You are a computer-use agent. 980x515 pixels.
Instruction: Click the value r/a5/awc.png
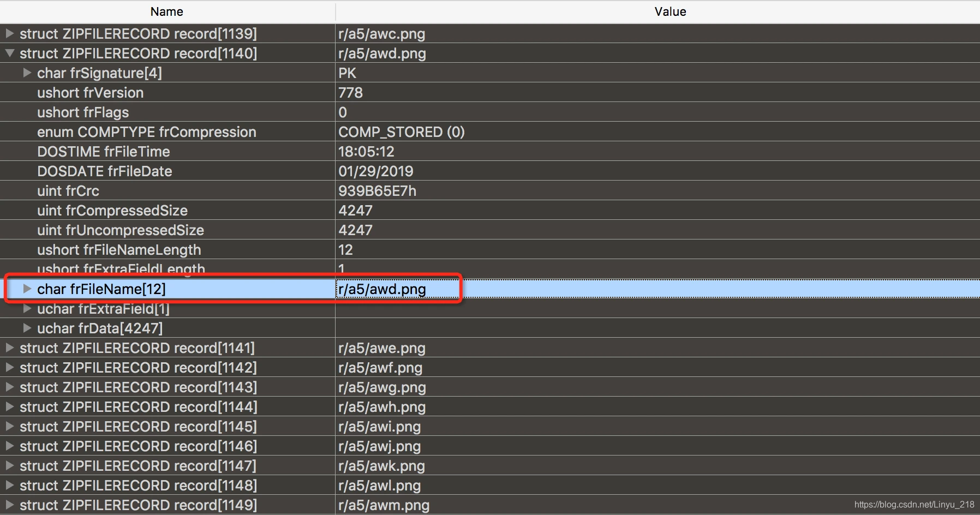tap(382, 34)
